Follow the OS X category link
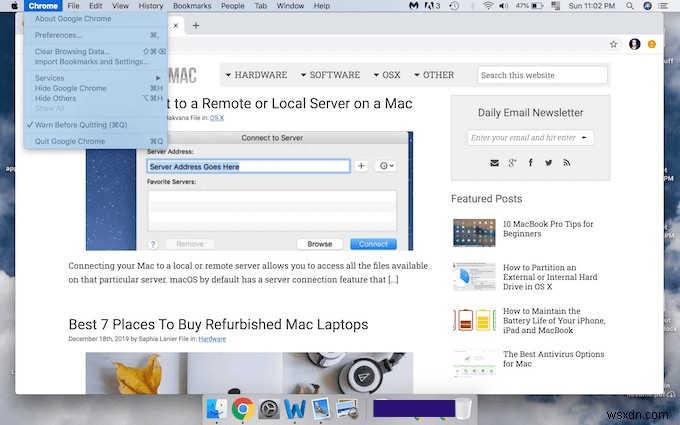Viewport: 680px width, 425px height. click(x=217, y=118)
